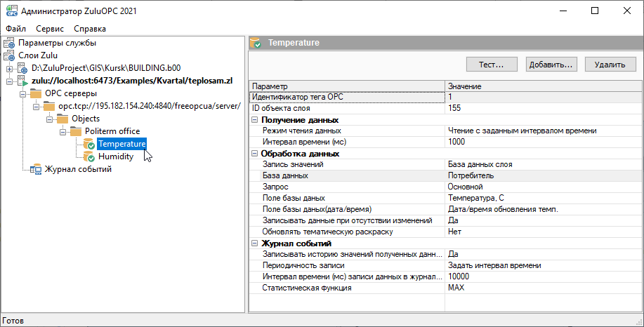Select the Humidity tag in tree

[115, 156]
